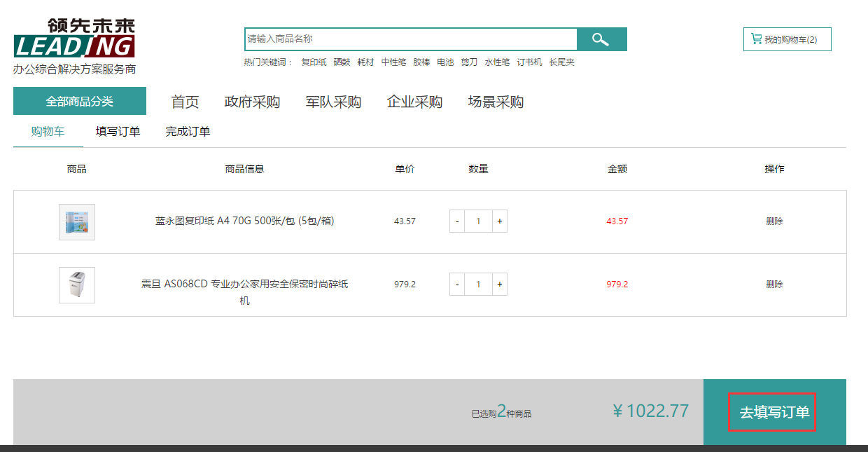
Task: Open the shopping cart (我的购物车)
Action: (x=787, y=39)
